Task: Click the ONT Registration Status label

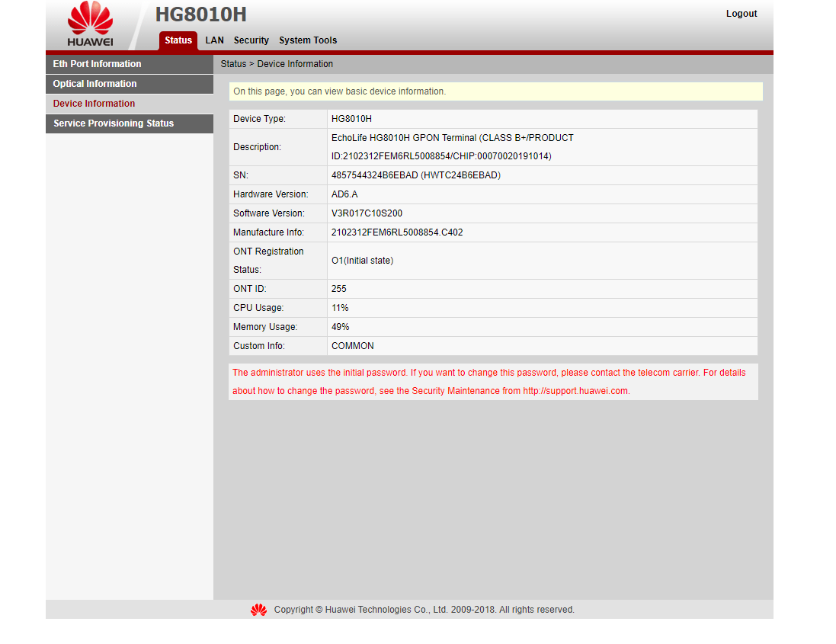Action: pyautogui.click(x=268, y=261)
